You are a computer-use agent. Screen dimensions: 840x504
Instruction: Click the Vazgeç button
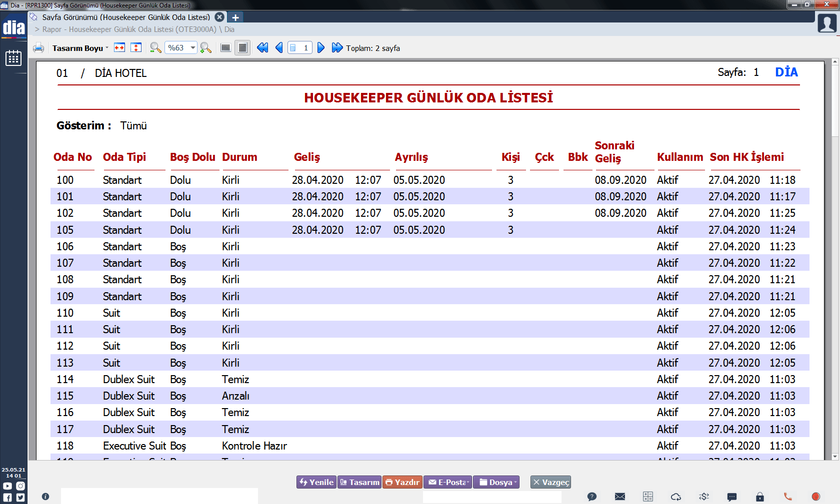[x=550, y=482]
